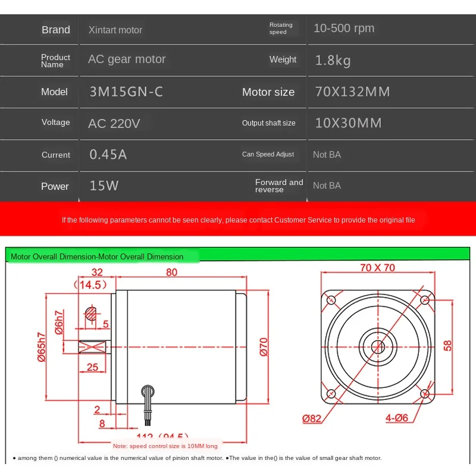This screenshot has width=476, height=476.
Task: Click 'Not BA' beside Forward and reverse
Action: pyautogui.click(x=327, y=186)
